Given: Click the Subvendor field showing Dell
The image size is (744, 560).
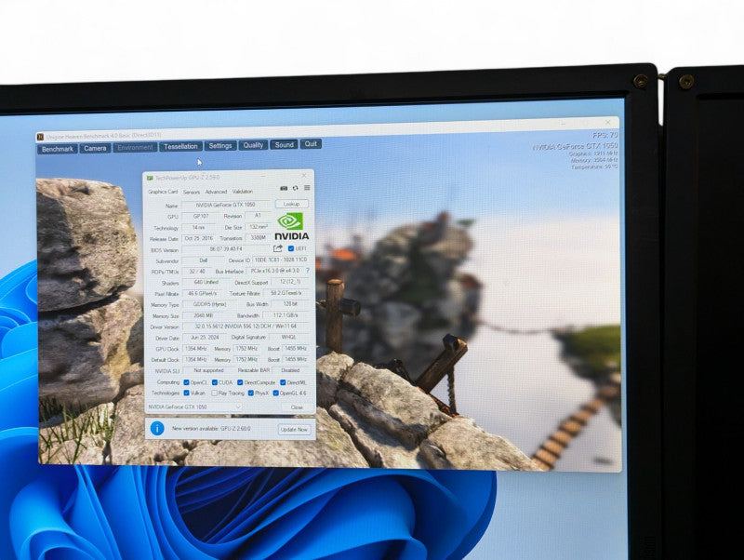Looking at the screenshot, I should point(203,260).
